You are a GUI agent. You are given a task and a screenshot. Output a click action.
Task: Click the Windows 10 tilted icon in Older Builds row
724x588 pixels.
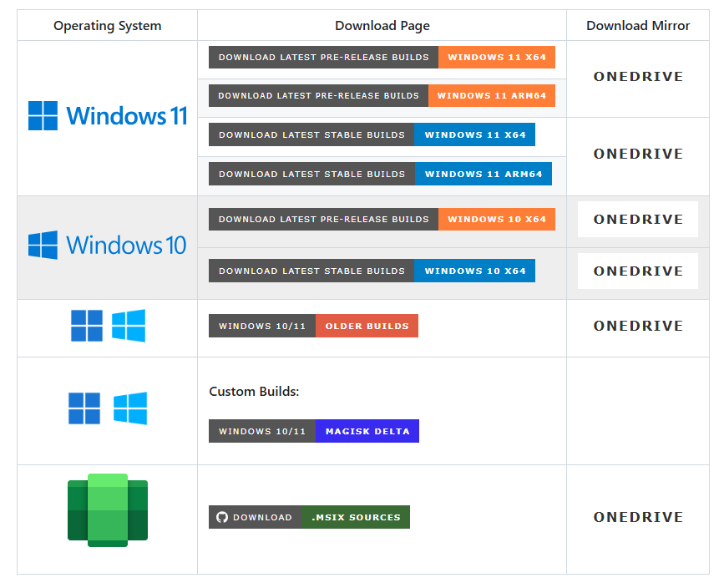tap(129, 326)
